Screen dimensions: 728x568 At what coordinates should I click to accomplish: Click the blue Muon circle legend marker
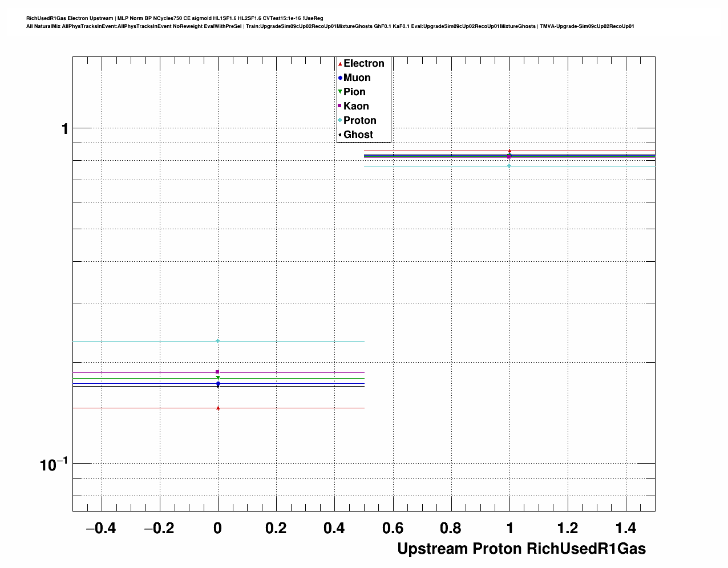[x=340, y=78]
